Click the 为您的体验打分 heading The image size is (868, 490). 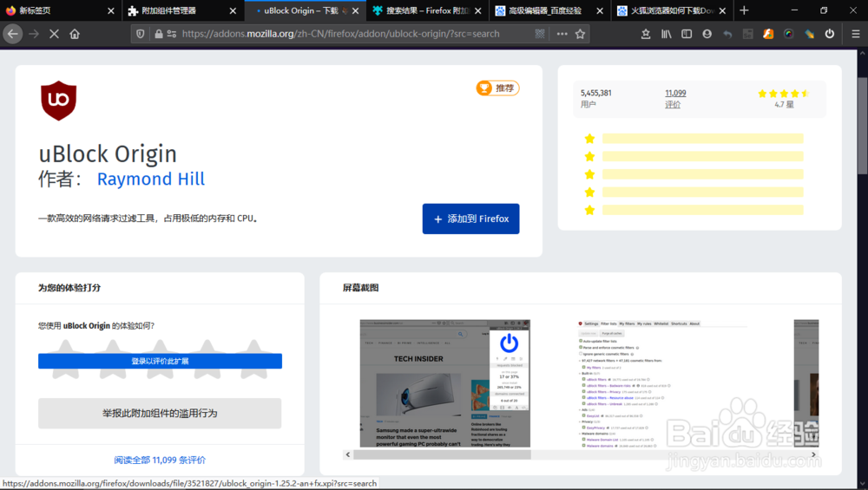pyautogui.click(x=69, y=288)
